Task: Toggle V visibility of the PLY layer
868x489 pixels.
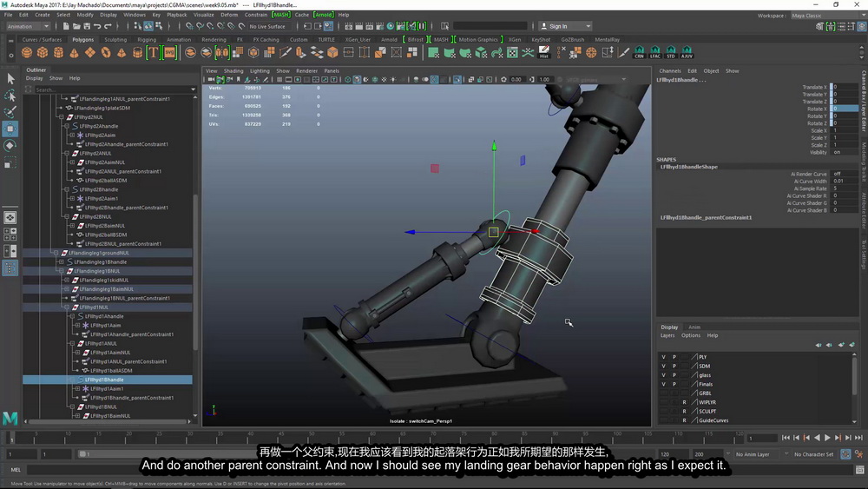Action: (664, 357)
